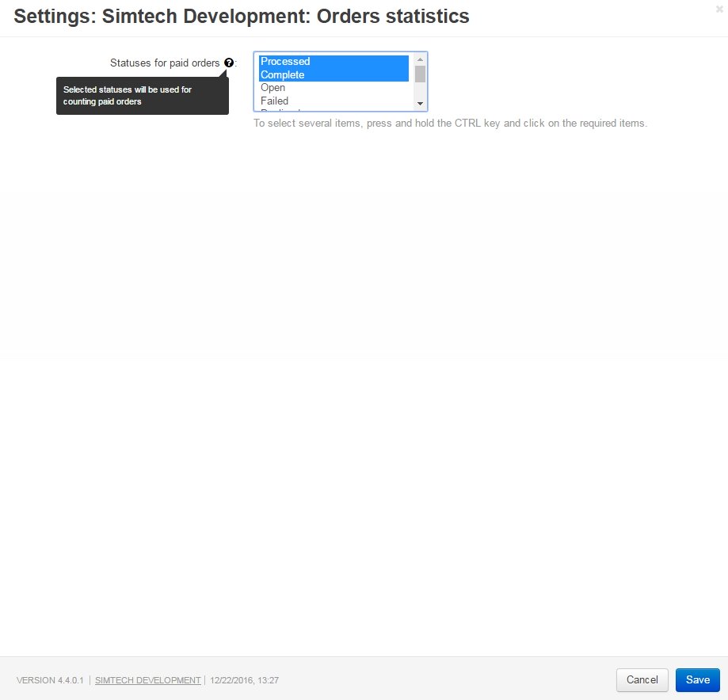Viewport: 728px width, 700px height.
Task: Click the help question mark icon
Action: tap(228, 63)
